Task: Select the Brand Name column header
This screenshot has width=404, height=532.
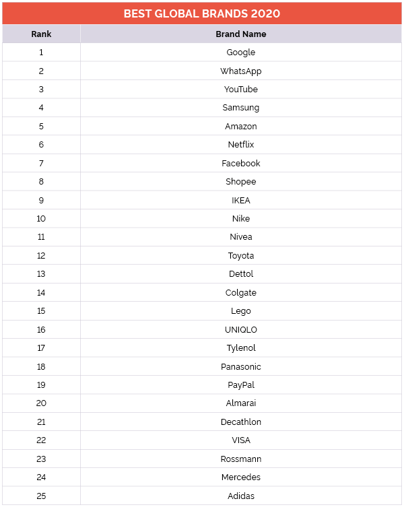Action: [240, 34]
